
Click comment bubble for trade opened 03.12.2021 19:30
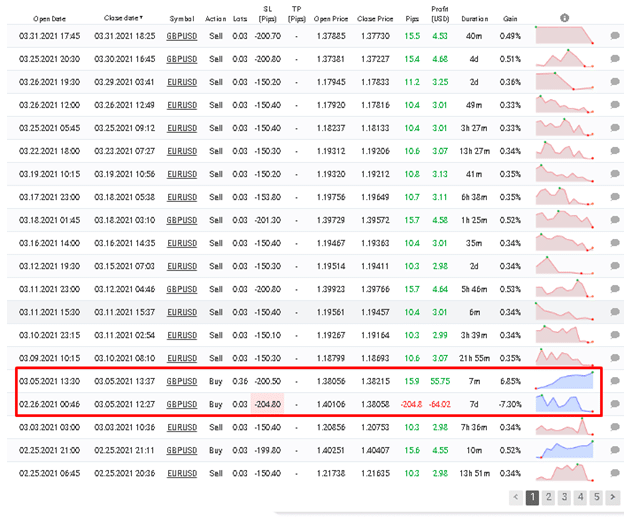point(614,266)
